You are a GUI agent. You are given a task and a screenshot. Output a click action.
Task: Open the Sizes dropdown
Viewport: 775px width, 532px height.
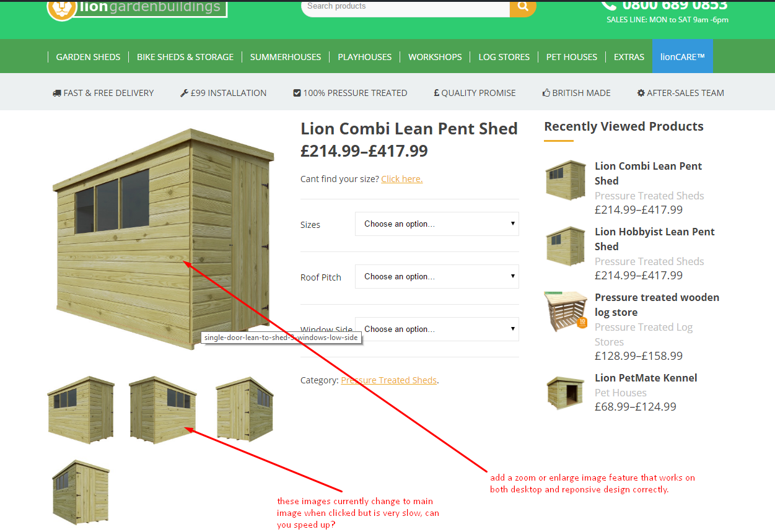point(437,224)
